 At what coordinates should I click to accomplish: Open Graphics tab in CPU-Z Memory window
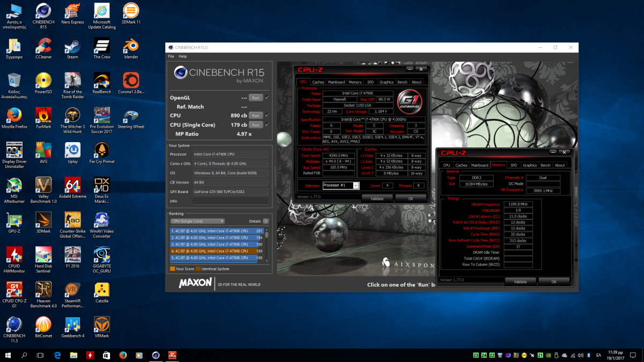tap(530, 165)
